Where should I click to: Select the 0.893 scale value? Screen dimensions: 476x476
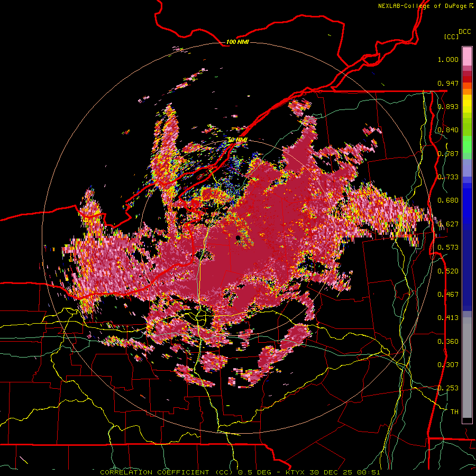pyautogui.click(x=448, y=106)
